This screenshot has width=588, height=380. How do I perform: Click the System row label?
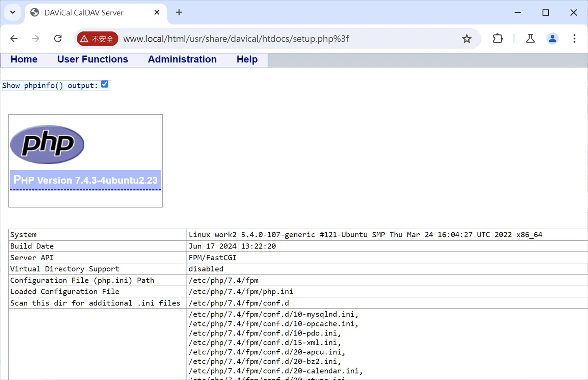click(23, 235)
